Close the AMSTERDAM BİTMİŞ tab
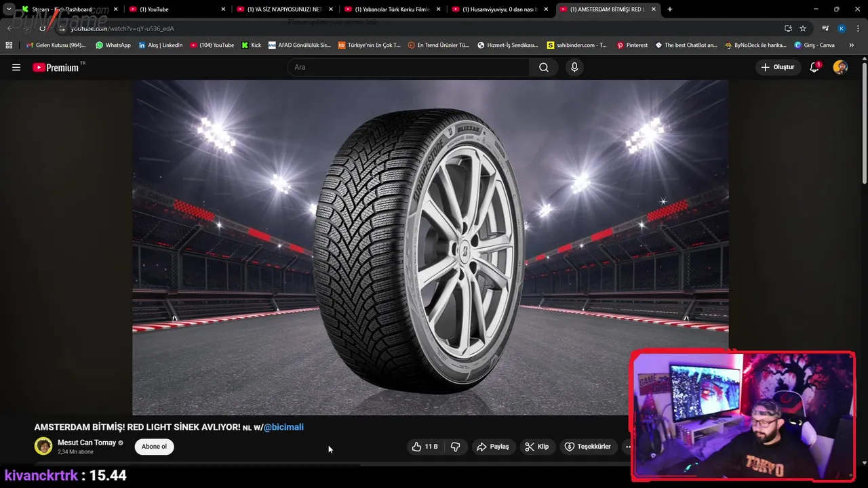868x488 pixels. coord(654,9)
